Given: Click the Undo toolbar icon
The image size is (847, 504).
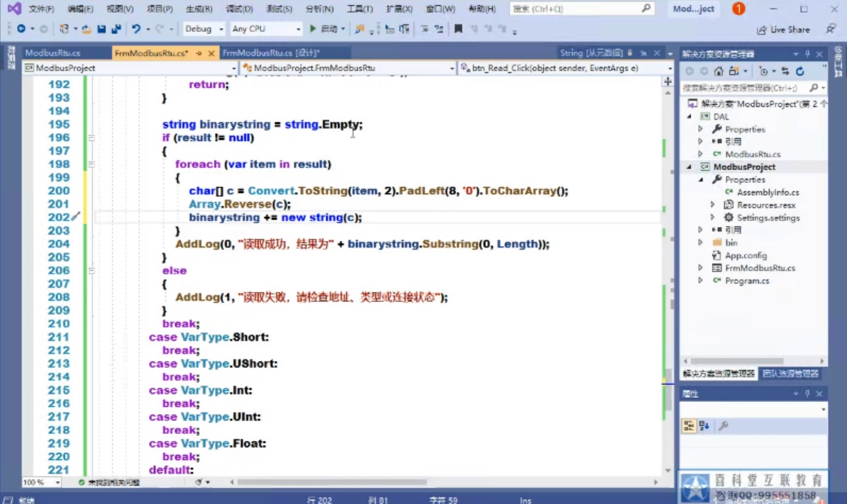Looking at the screenshot, I should [x=136, y=29].
